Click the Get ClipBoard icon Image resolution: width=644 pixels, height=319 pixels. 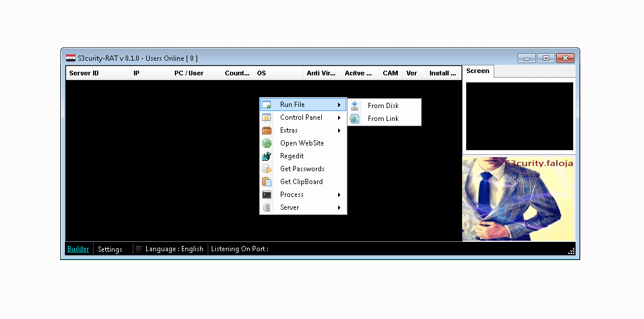click(267, 182)
